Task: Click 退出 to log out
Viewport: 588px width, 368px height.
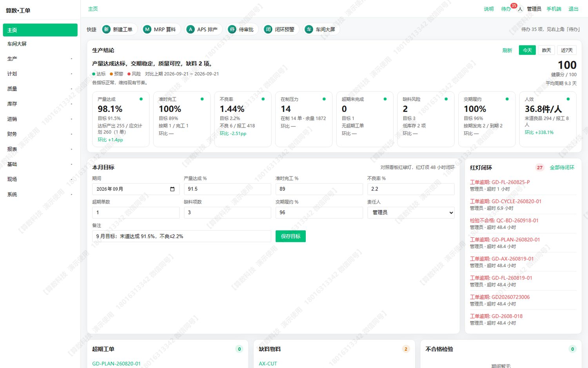Action: [x=573, y=9]
